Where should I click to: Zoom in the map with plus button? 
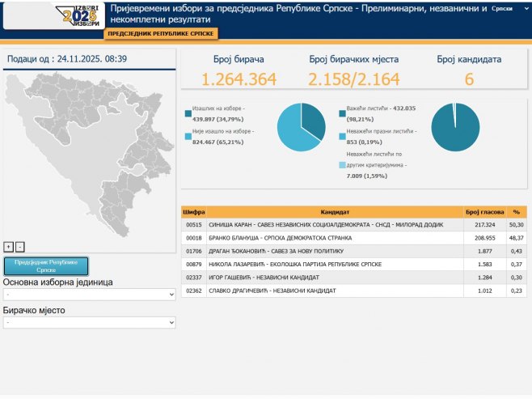point(8,246)
